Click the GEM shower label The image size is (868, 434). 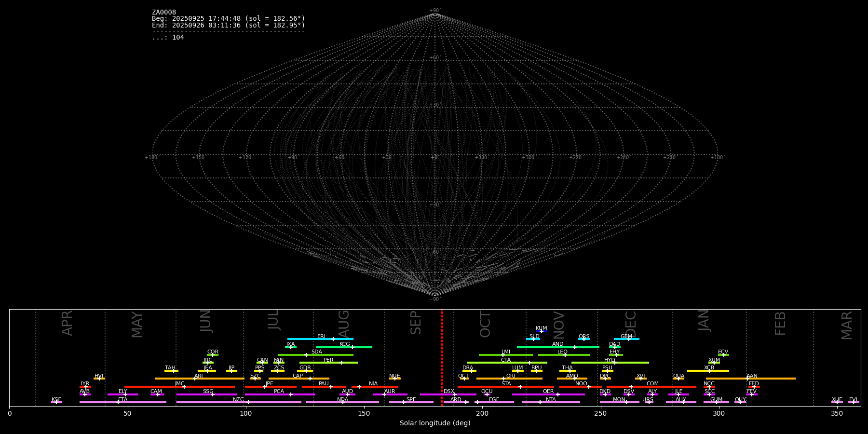626,337
